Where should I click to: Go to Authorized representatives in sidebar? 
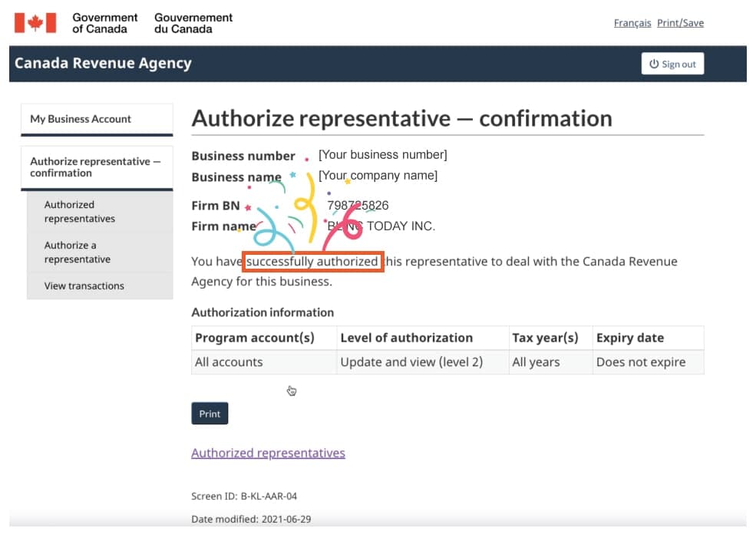click(100, 212)
